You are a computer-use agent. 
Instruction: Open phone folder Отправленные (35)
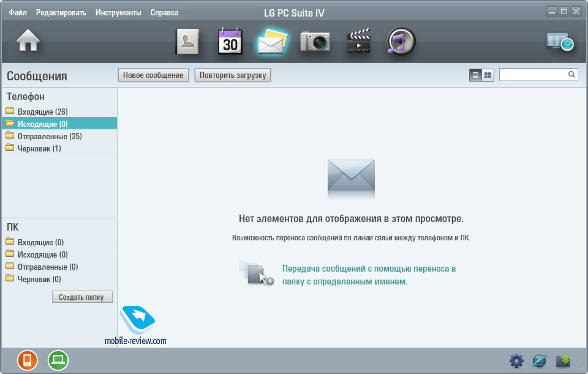click(59, 136)
